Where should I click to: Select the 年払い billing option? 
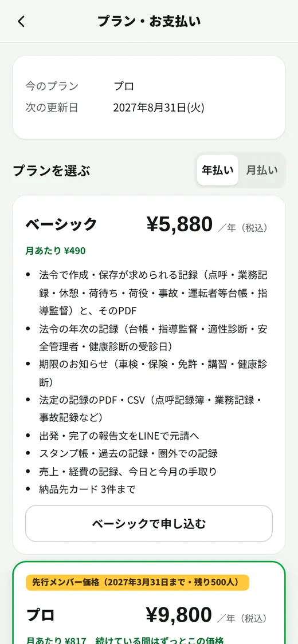point(217,170)
